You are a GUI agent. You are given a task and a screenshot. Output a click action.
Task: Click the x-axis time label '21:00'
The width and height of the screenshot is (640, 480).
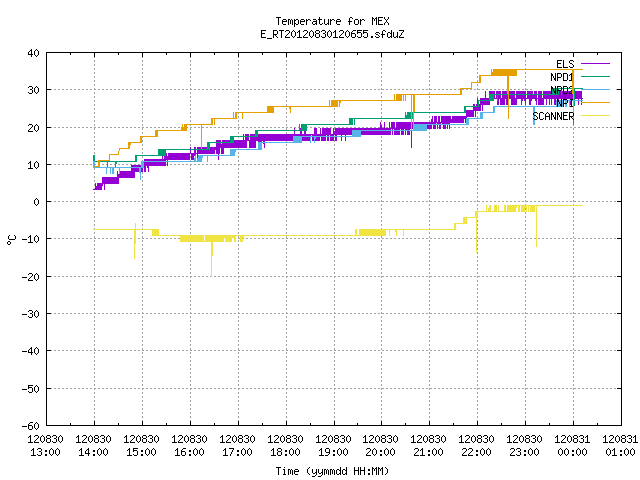pos(428,452)
